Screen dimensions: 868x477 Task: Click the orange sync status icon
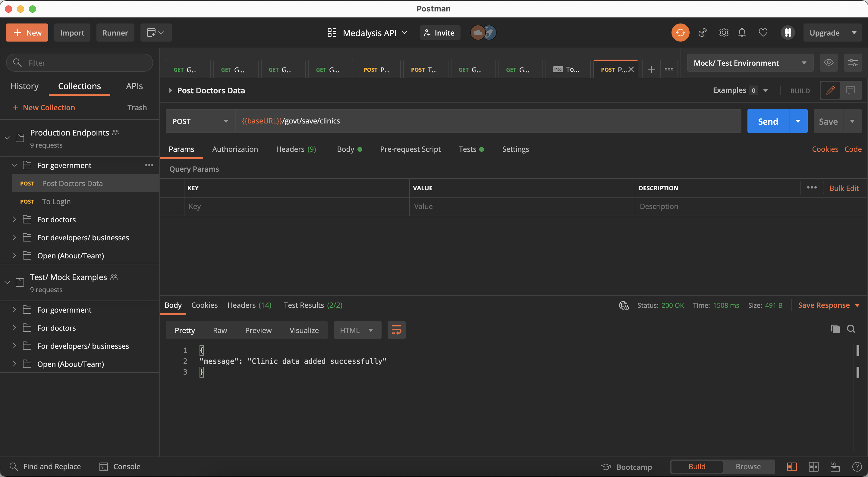point(680,33)
